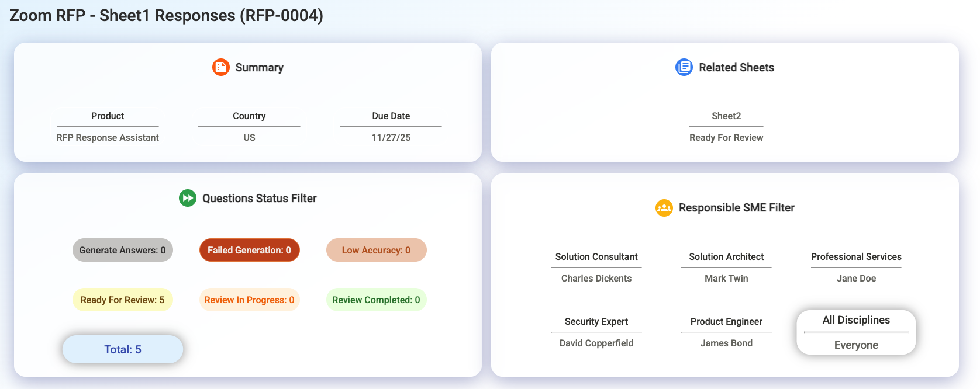Filter by Product Engineer James Bond
This screenshot has height=389, width=980.
(x=726, y=332)
